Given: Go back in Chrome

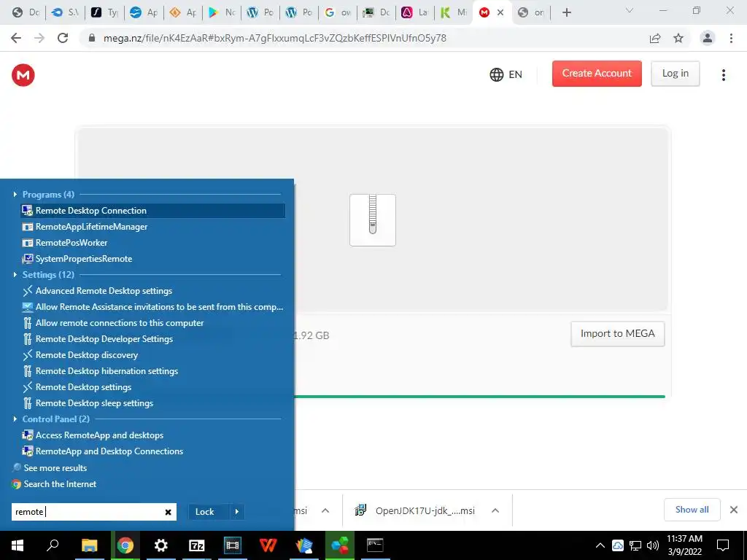Looking at the screenshot, I should point(16,38).
